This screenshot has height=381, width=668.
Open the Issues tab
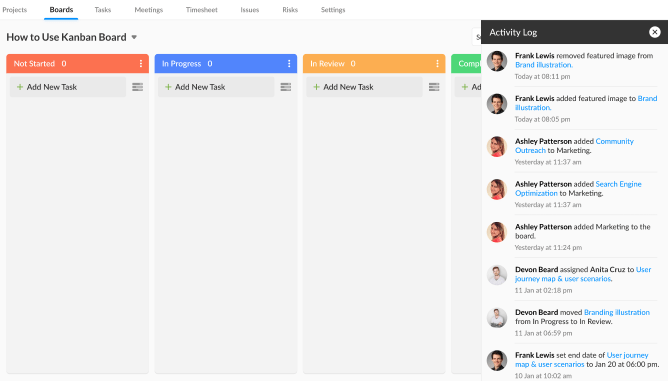[250, 9]
